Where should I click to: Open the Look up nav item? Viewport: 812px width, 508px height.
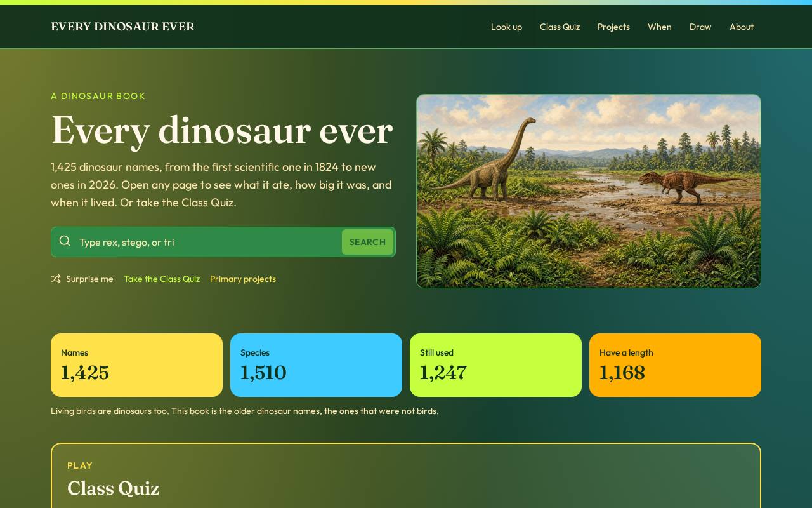(x=506, y=27)
